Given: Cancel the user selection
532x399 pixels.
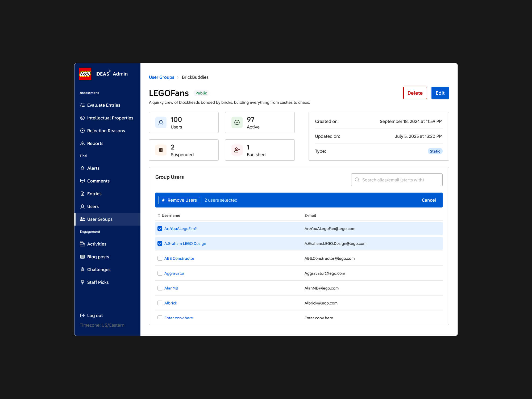Looking at the screenshot, I should click(429, 200).
